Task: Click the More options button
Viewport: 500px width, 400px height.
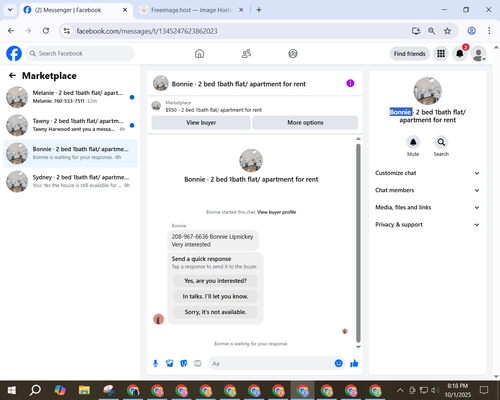Action: [x=305, y=123]
